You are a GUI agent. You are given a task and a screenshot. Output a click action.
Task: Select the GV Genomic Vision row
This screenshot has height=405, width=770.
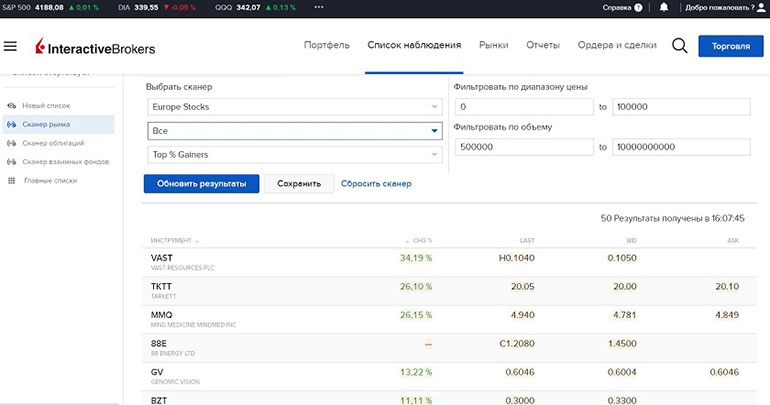click(x=449, y=376)
